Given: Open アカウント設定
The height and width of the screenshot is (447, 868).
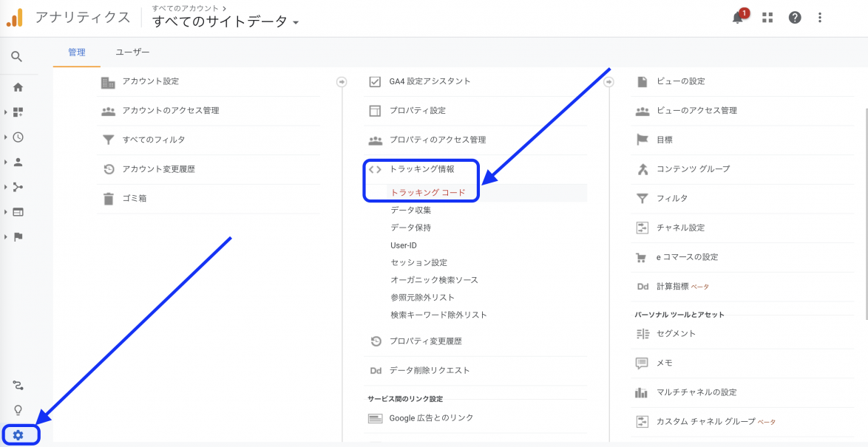Looking at the screenshot, I should point(150,81).
